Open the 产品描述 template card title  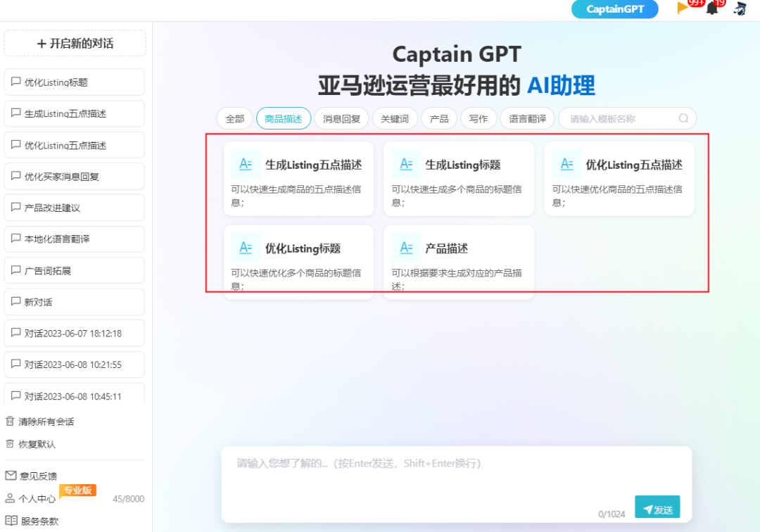[x=446, y=248]
